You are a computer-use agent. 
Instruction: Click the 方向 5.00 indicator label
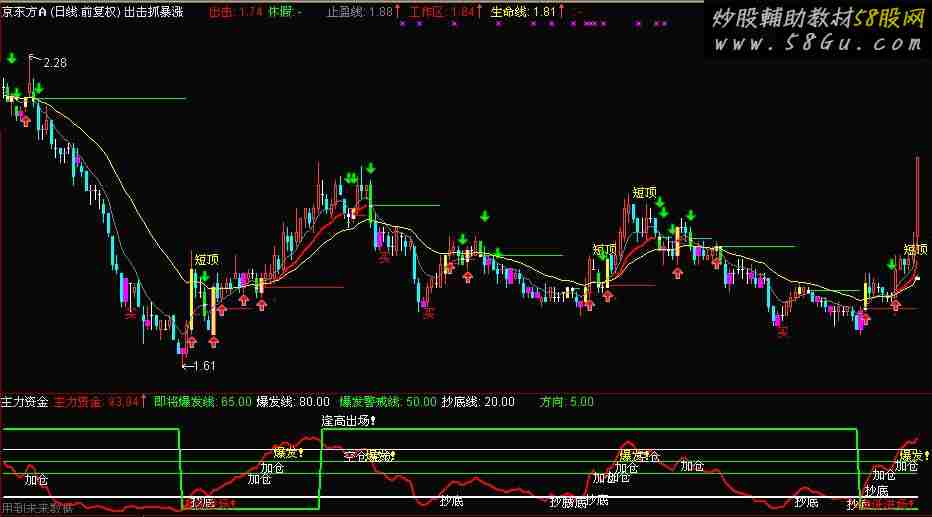click(566, 402)
